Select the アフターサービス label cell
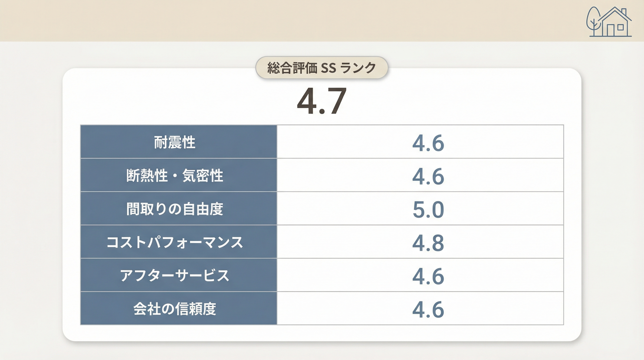This screenshot has height=360, width=644. pos(175,275)
